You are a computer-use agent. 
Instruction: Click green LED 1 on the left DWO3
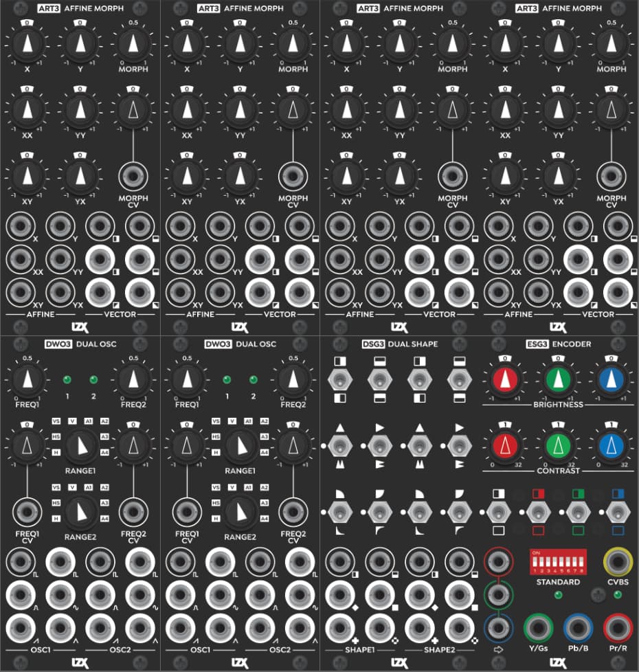point(67,379)
